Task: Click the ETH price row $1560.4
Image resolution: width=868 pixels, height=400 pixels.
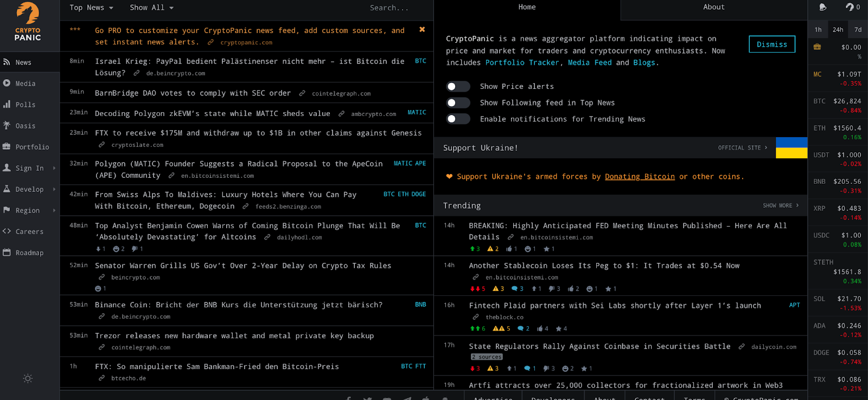Action: tap(838, 132)
